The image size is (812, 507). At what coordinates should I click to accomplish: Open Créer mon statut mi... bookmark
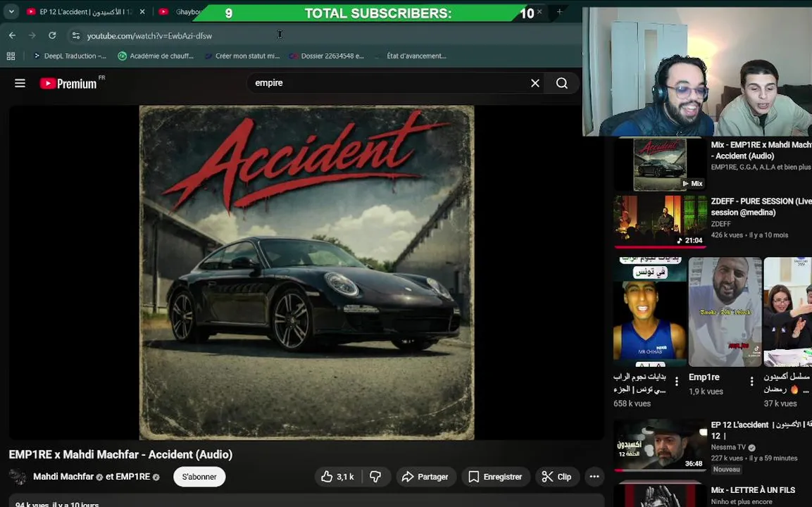point(242,56)
